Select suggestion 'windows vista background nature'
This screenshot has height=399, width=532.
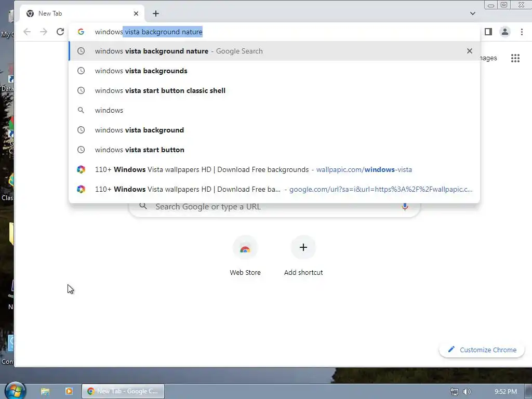pyautogui.click(x=274, y=51)
